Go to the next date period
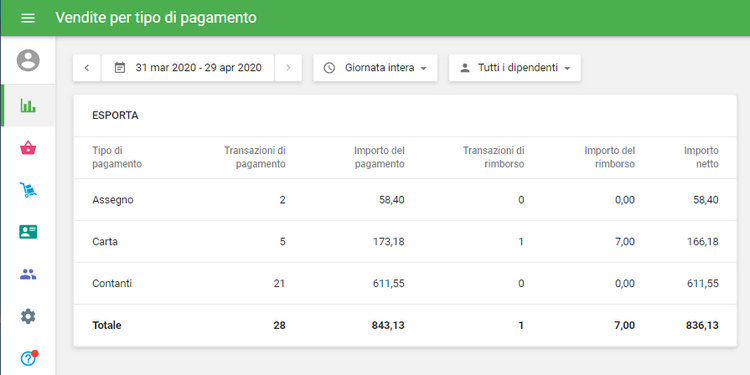Viewport: 750px width, 375px height. point(288,68)
